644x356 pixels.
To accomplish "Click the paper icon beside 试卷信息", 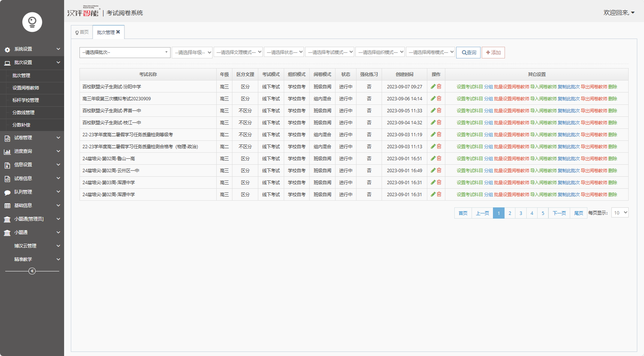I will pos(7,179).
